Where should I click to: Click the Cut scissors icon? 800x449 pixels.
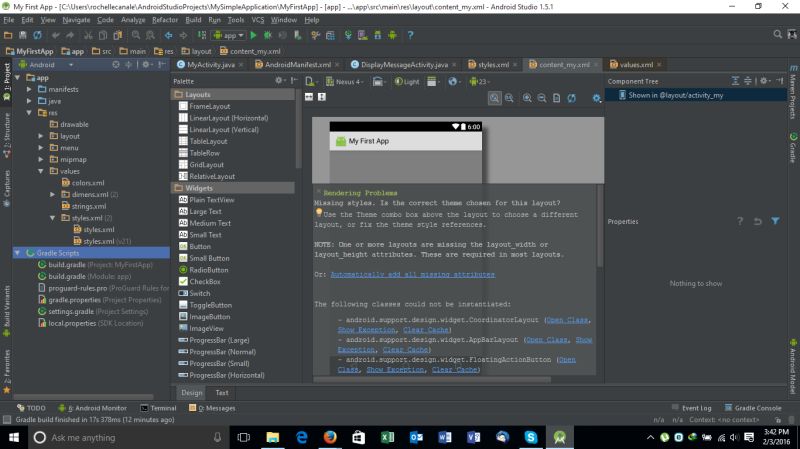(88, 35)
